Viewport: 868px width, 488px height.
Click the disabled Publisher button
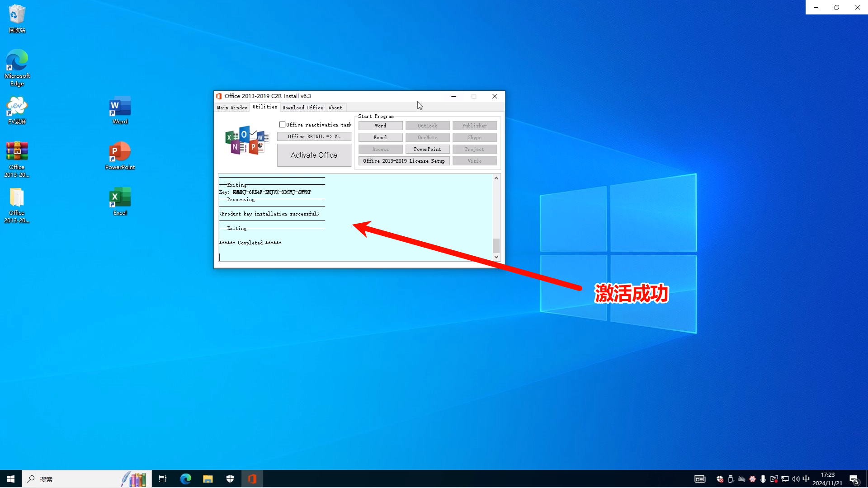coord(474,126)
